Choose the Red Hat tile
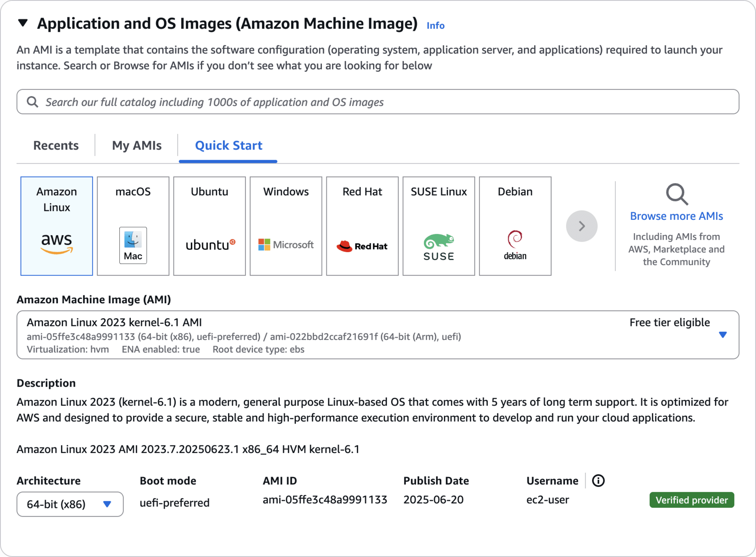This screenshot has height=557, width=756. [362, 226]
